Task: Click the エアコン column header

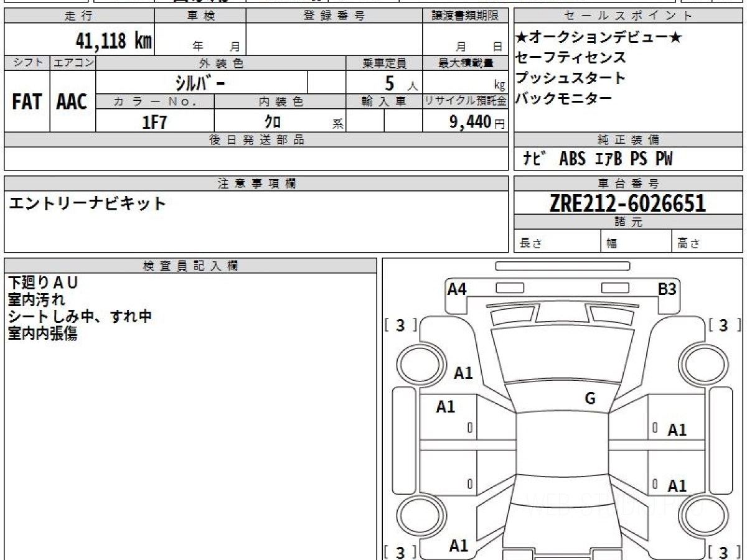Action: (x=73, y=63)
